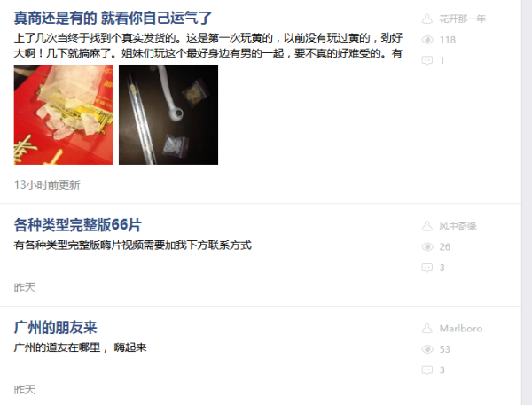Open the post titled 各种类型完整版66片
The height and width of the screenshot is (405, 532).
78,225
